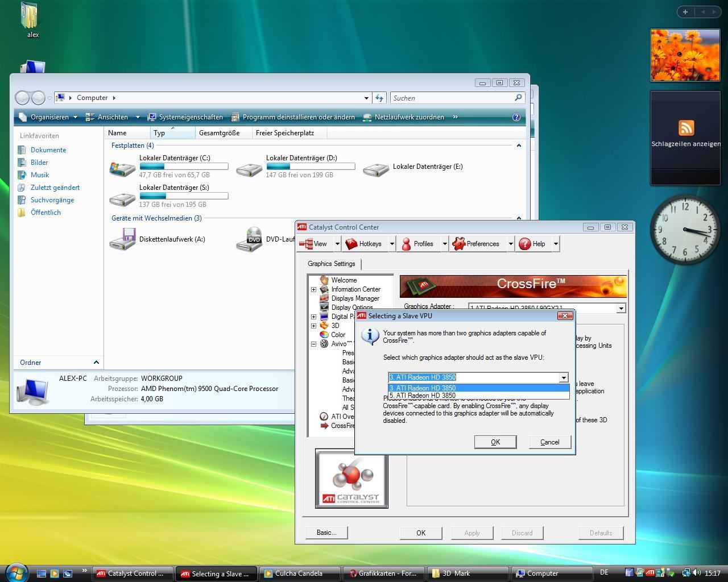The image size is (728, 582).
Task: Choose option 3. ATI Radeon HD 3850
Action: coord(478,388)
